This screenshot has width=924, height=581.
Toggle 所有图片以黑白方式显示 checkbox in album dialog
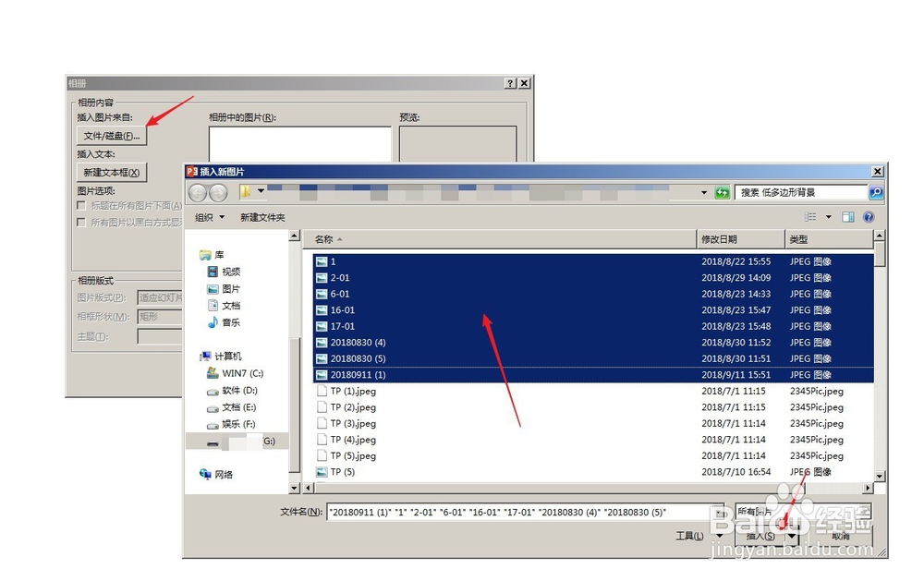(81, 222)
